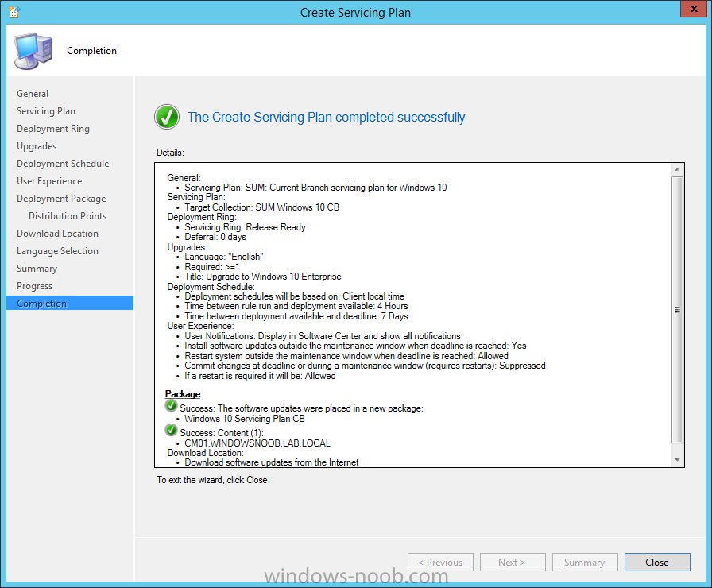The width and height of the screenshot is (712, 588).
Task: Click the green check beside Content (1) success
Action: click(171, 430)
